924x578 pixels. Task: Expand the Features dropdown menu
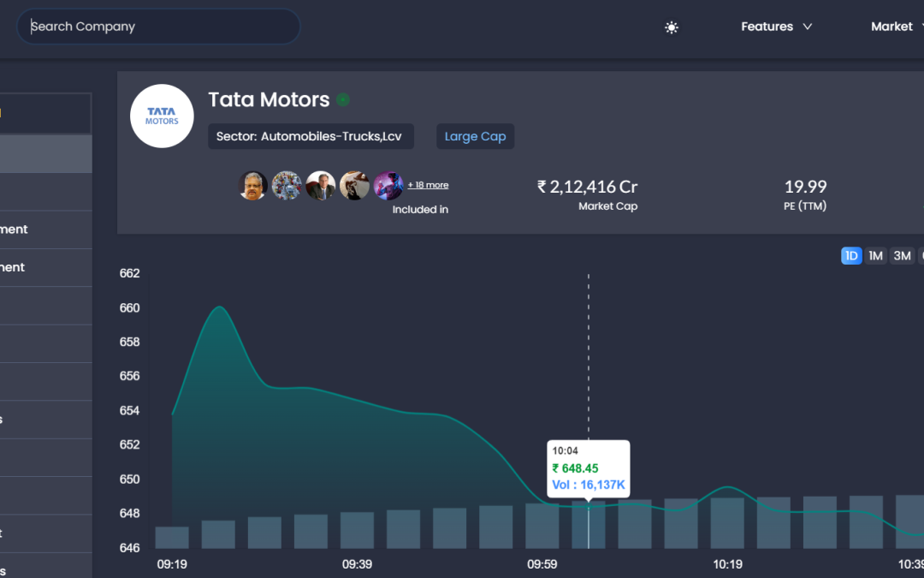click(x=777, y=27)
